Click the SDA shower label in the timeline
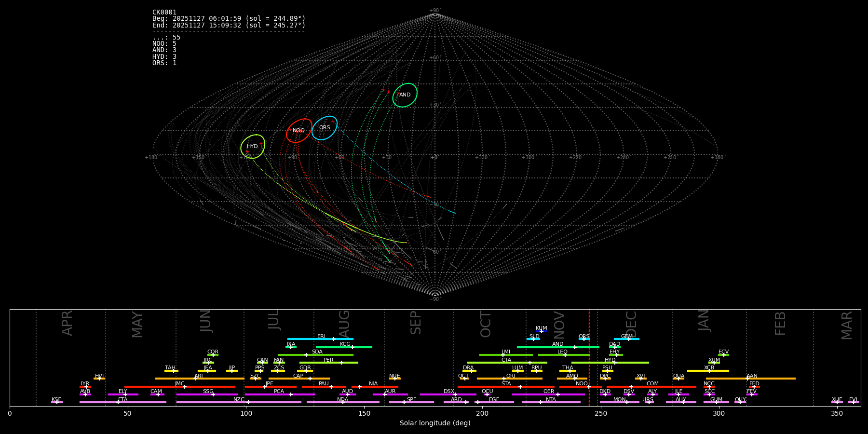The image size is (868, 434). (317, 352)
